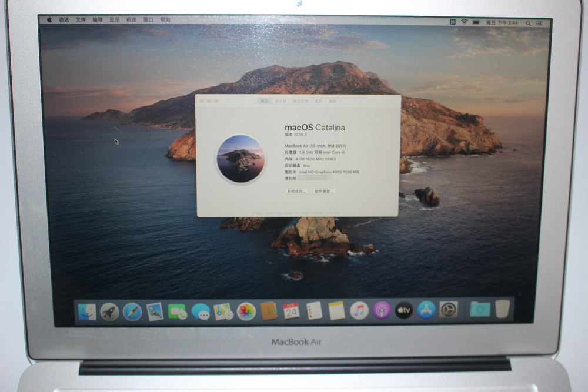Open App Store from the Dock
Screen dimensions: 588x392
pos(426,310)
